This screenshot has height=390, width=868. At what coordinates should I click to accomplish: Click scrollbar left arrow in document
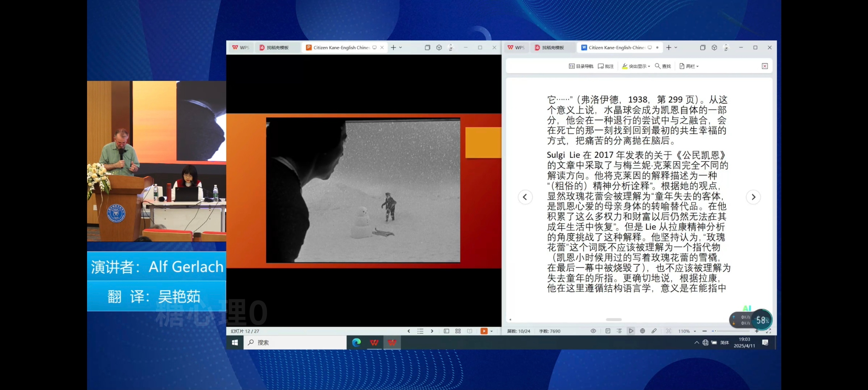click(x=510, y=319)
